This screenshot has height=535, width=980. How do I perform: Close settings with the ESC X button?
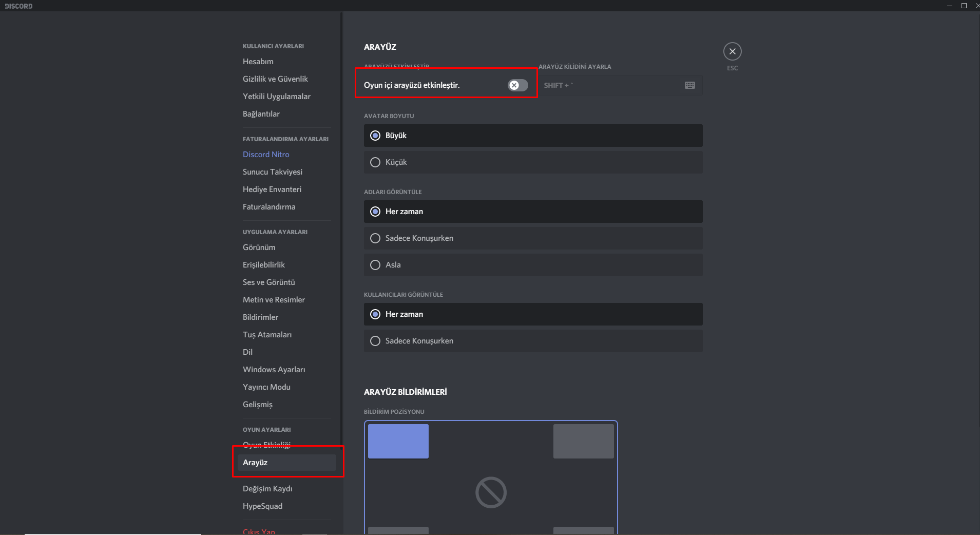732,51
